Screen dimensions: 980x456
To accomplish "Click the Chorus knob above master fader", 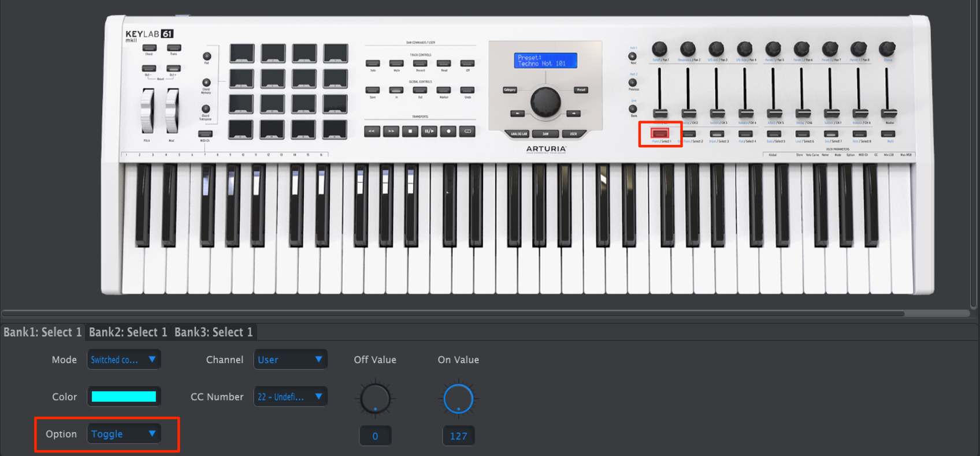I will [887, 49].
